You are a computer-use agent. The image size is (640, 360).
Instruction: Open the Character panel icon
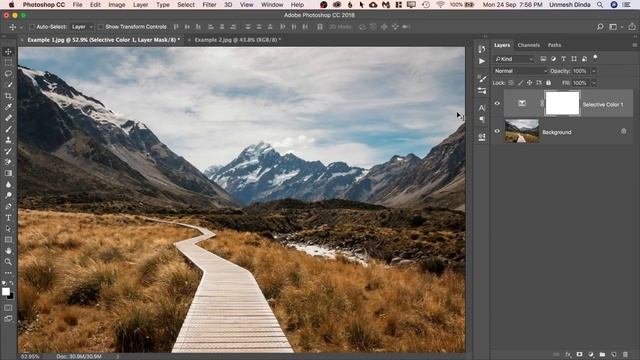tap(482, 108)
